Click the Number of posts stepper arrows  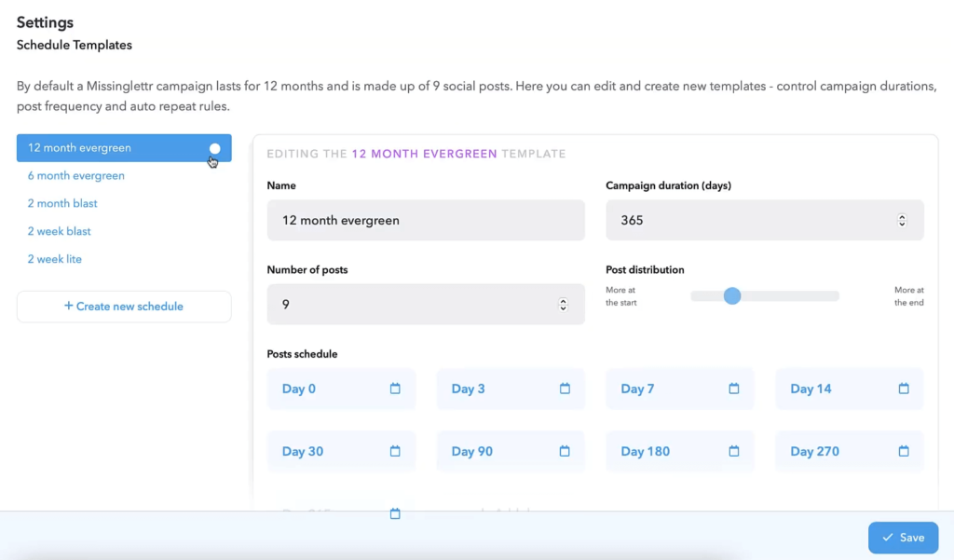pyautogui.click(x=563, y=305)
